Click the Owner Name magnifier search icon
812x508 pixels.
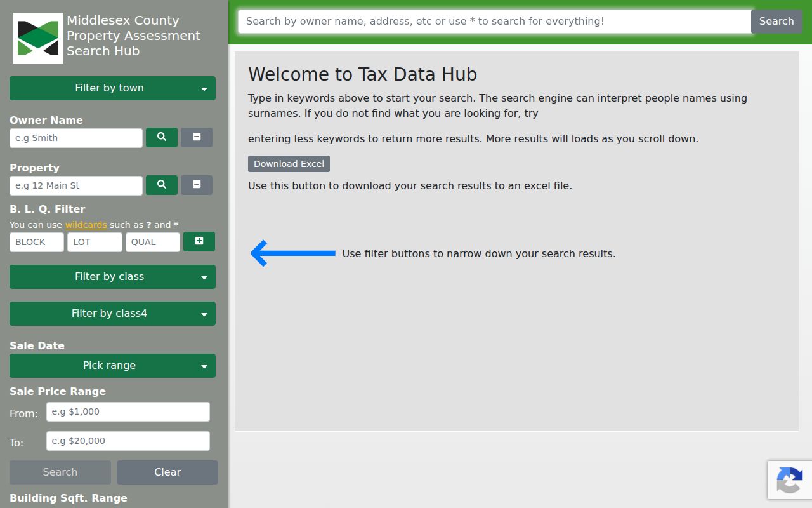click(x=162, y=137)
